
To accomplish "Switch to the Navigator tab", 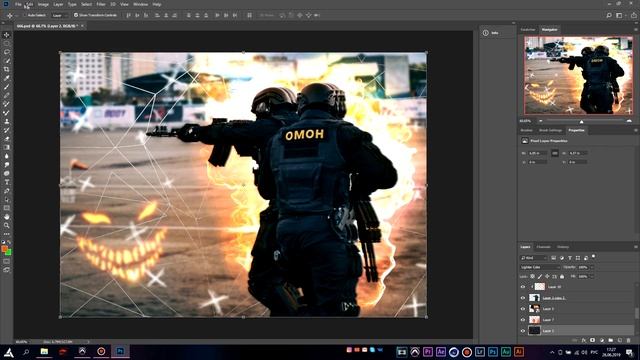I will 549,29.
